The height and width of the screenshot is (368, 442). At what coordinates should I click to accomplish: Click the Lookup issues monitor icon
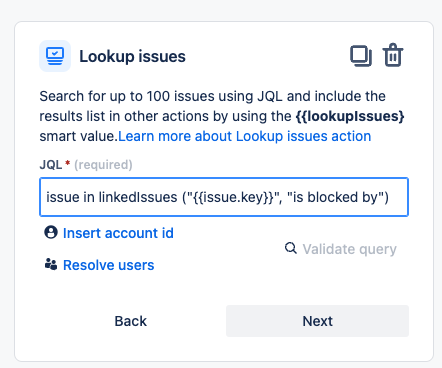pos(55,56)
